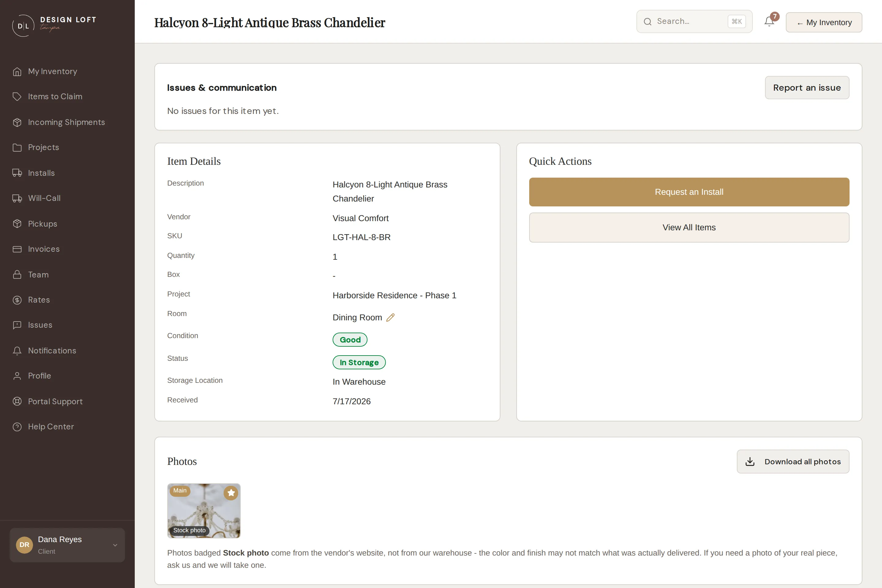
Task: Click the Team lock icon
Action: 17,274
